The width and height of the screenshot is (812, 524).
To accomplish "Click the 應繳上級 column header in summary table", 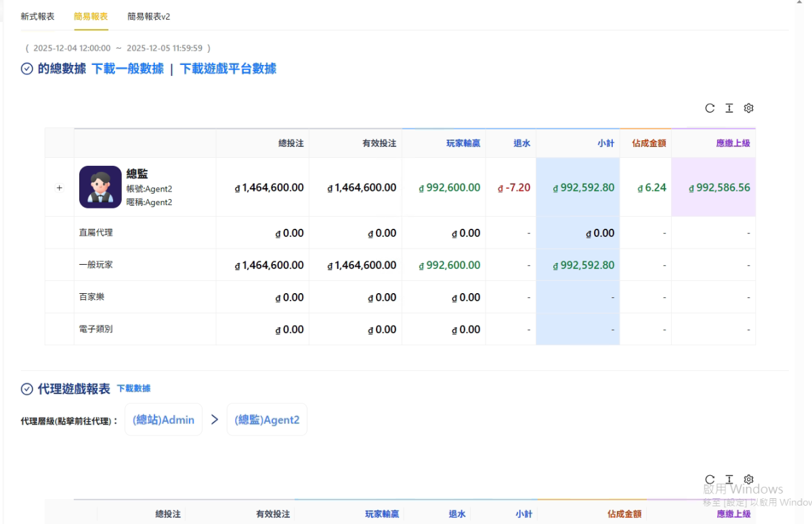I will 733,144.
